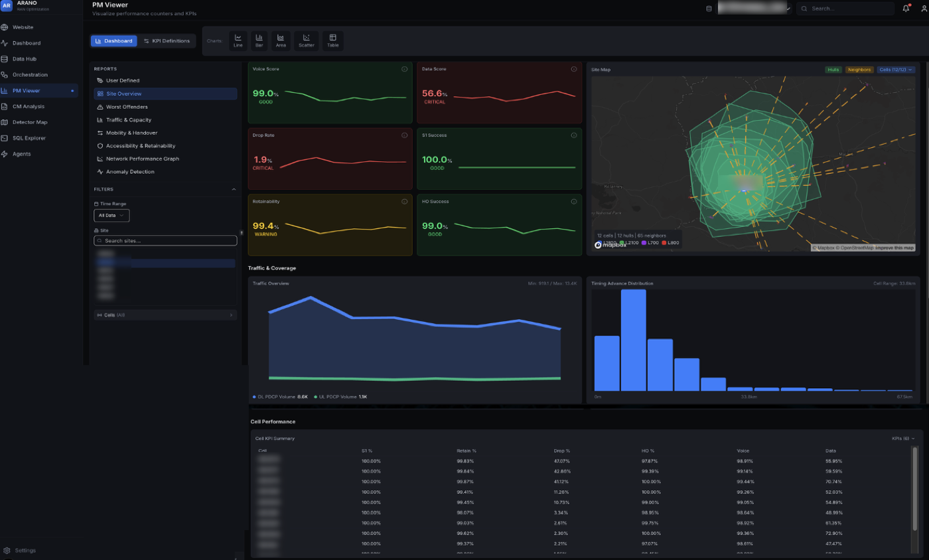Click the 47.07% drop value
The height and width of the screenshot is (560, 929).
[562, 461]
